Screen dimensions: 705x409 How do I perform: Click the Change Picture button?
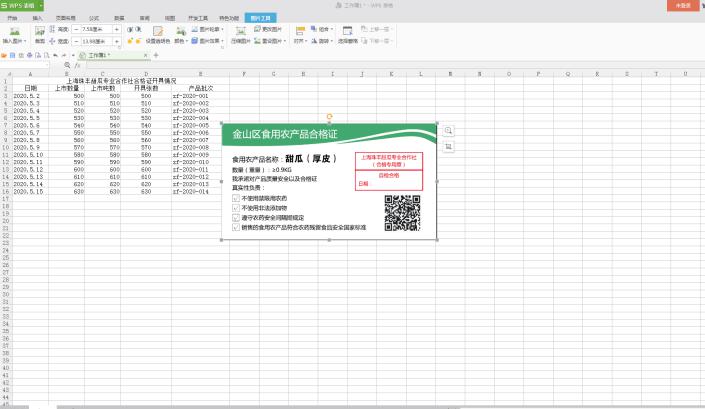click(x=268, y=29)
